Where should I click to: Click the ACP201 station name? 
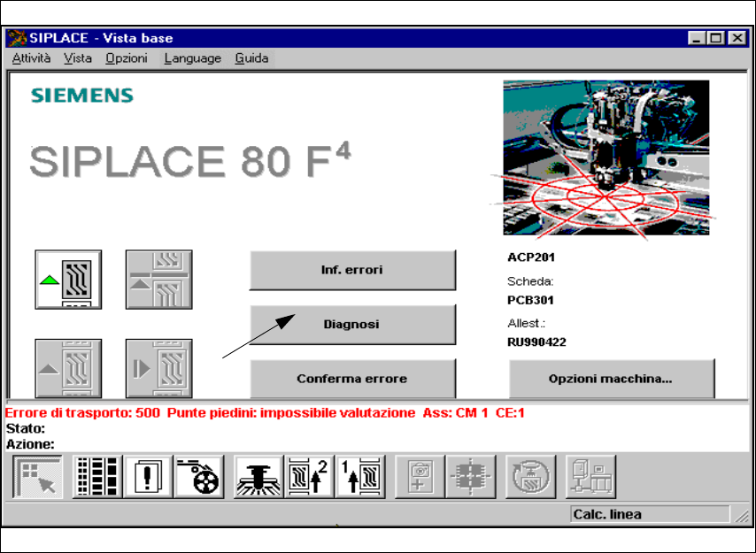coord(531,257)
